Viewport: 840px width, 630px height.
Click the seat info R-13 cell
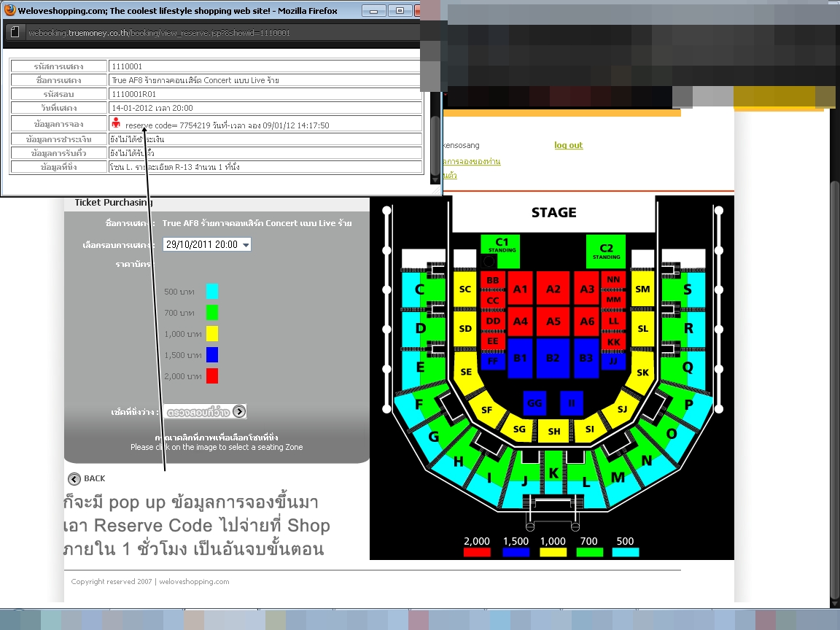(265, 166)
